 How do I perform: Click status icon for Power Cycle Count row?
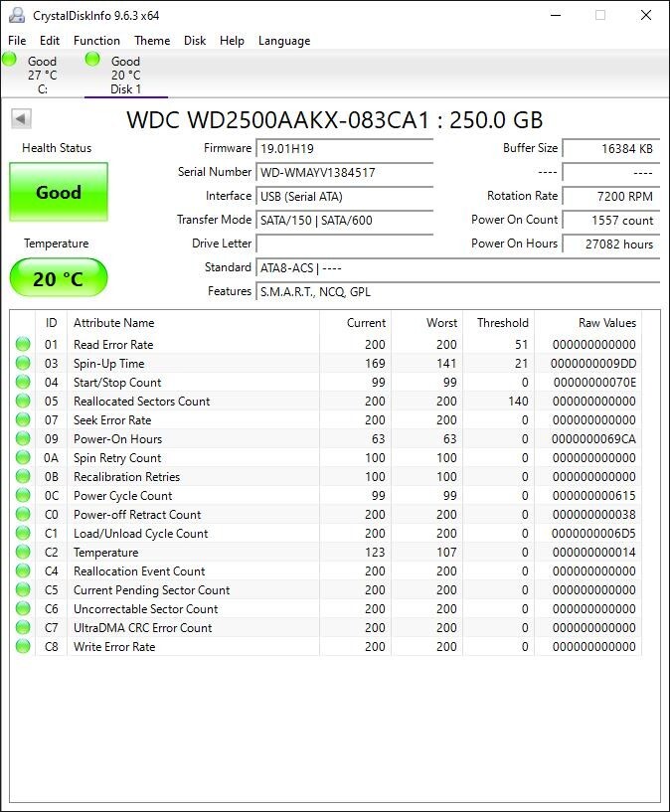click(x=23, y=495)
